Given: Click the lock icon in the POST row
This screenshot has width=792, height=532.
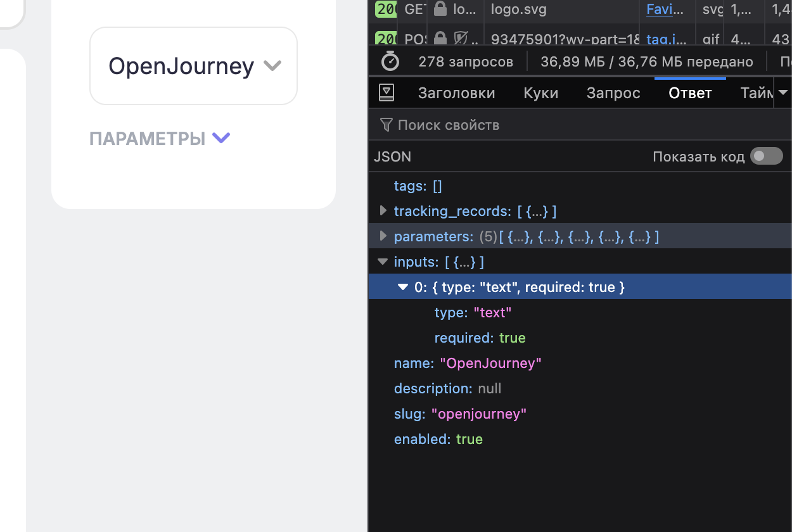Looking at the screenshot, I should coord(440,39).
